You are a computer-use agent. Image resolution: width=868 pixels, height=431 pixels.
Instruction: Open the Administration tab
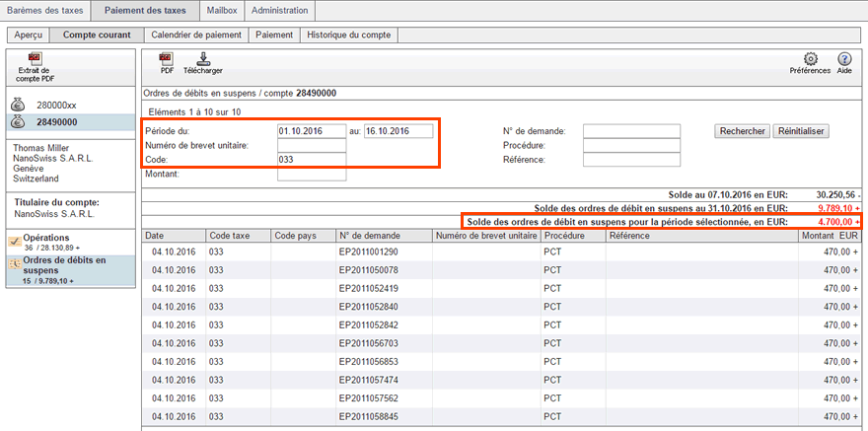[x=279, y=10]
